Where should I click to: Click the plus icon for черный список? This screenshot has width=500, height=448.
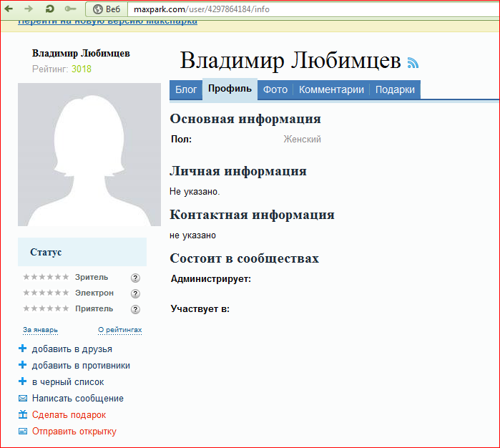pos(23,381)
